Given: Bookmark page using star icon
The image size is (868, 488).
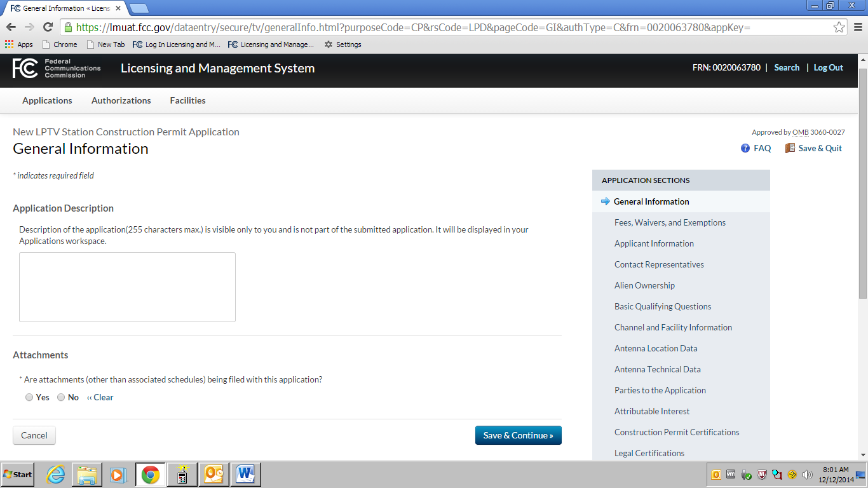Looking at the screenshot, I should click(839, 27).
